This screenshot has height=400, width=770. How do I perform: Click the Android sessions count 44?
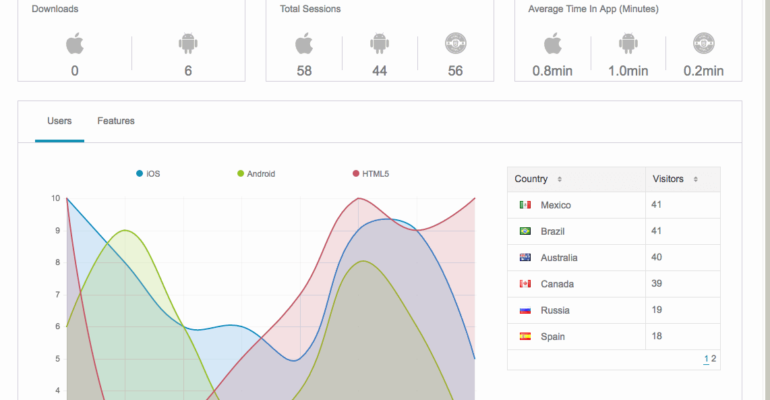coord(380,71)
